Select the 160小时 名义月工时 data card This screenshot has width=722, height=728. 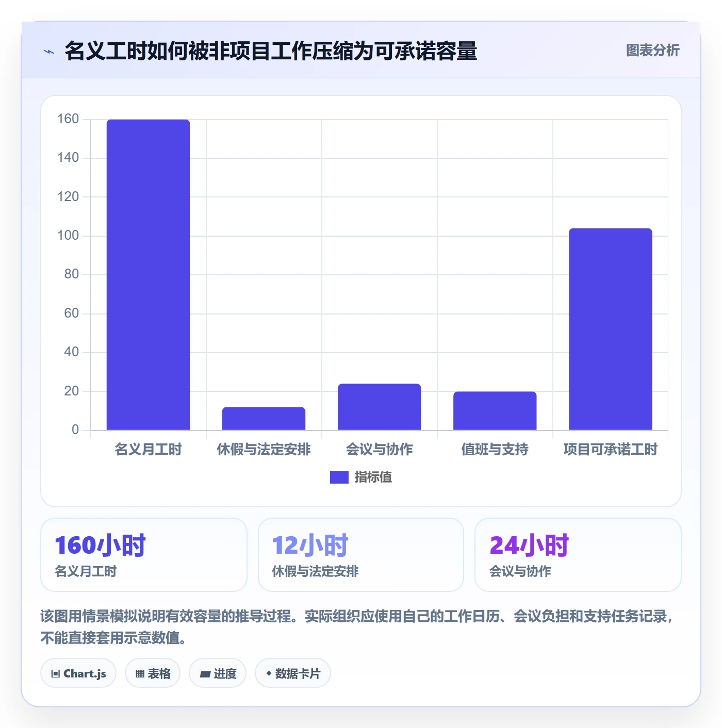click(x=144, y=555)
